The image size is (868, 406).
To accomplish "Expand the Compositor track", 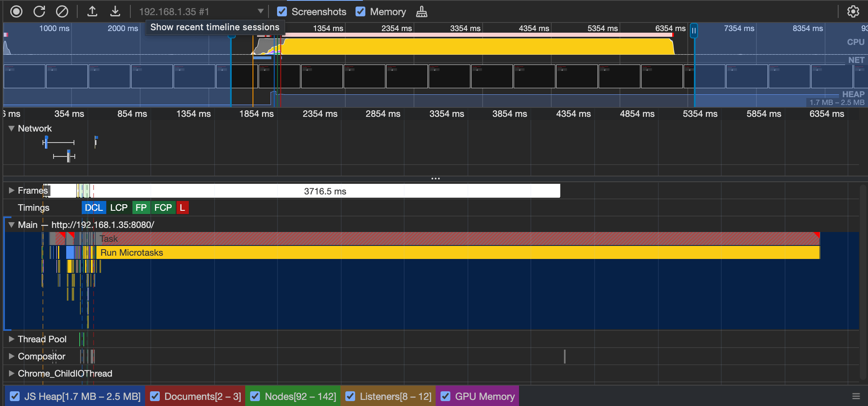I will (11, 356).
